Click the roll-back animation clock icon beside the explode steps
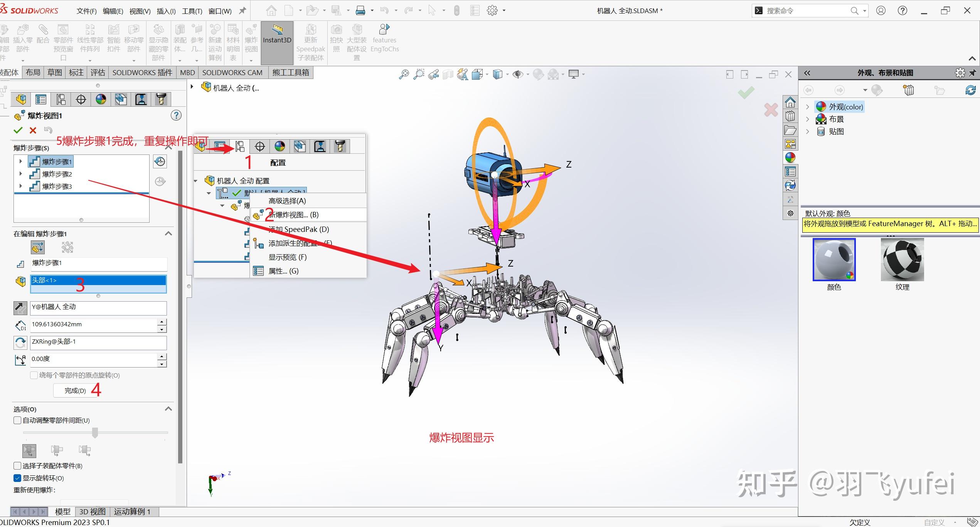The image size is (980, 527). tap(160, 161)
